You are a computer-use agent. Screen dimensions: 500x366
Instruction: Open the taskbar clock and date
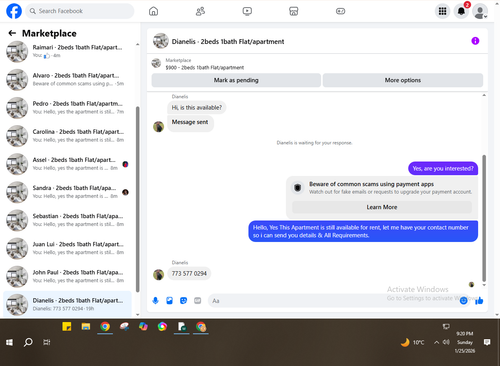click(465, 342)
